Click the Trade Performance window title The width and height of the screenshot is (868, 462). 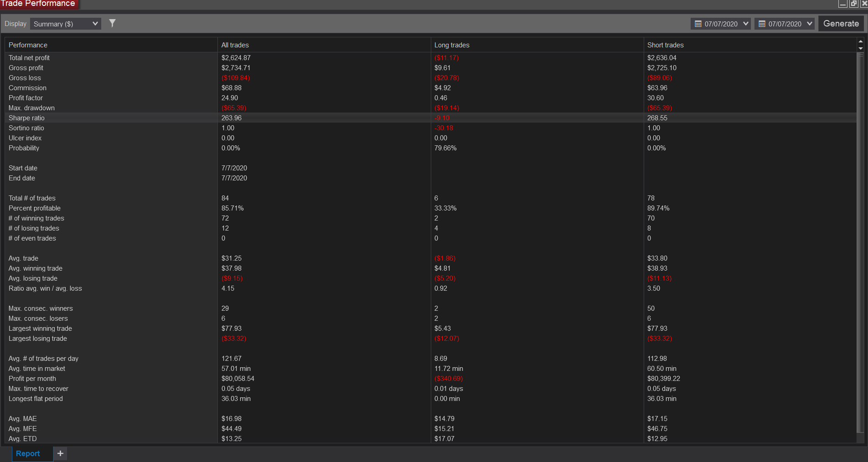pyautogui.click(x=38, y=4)
